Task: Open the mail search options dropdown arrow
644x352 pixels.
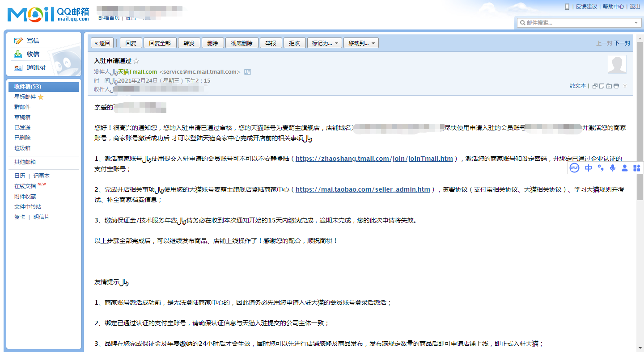Action: (x=637, y=23)
